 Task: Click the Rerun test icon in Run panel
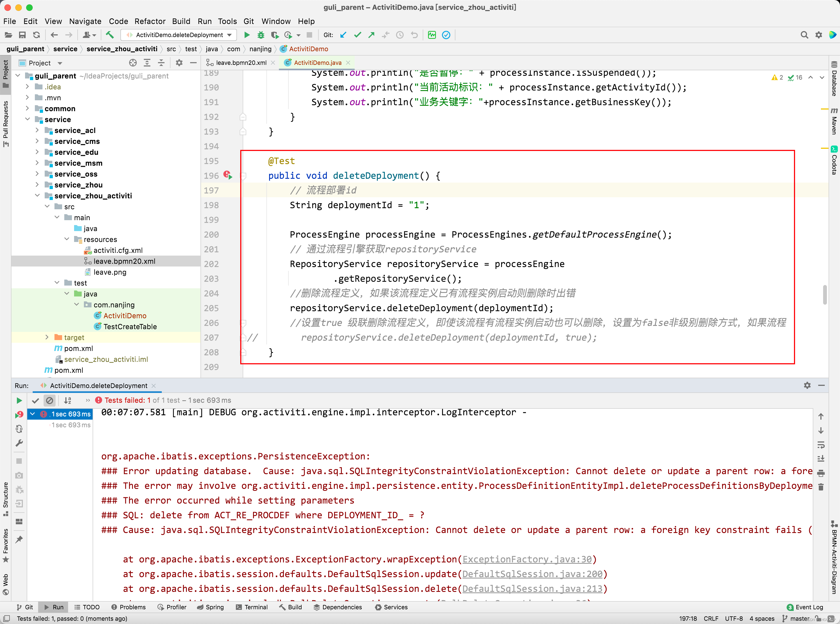point(19,400)
